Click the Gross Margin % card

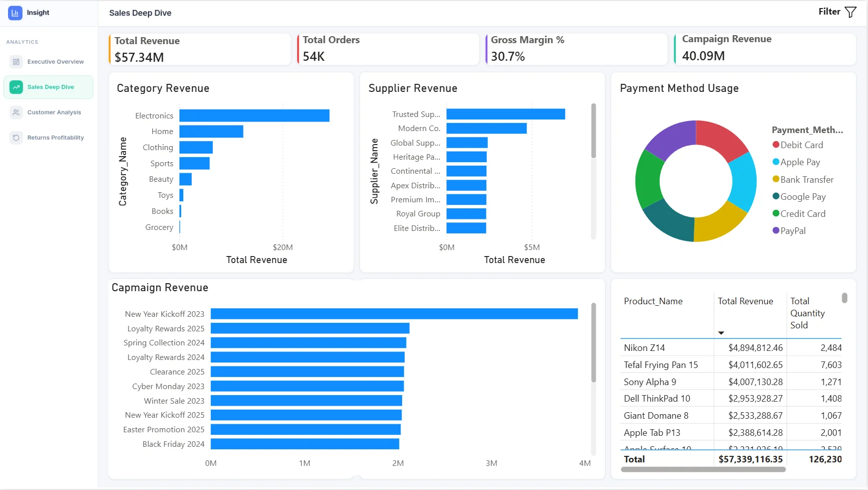pos(576,49)
